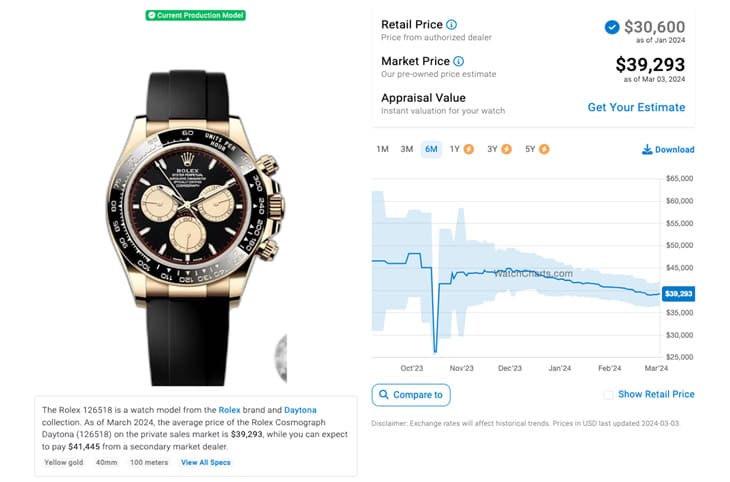Viewport: 730px width, 482px height.
Task: Open the Daytona collection link
Action: tap(300, 410)
